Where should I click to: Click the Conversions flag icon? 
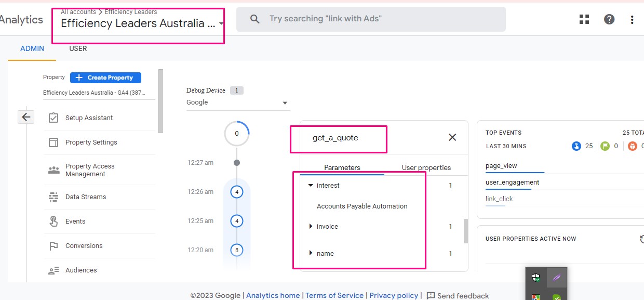pos(53,245)
